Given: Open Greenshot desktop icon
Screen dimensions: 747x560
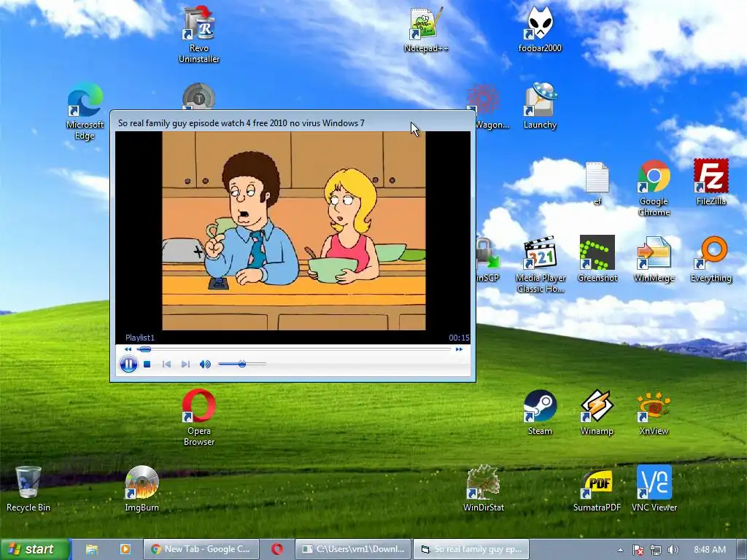Looking at the screenshot, I should (597, 259).
